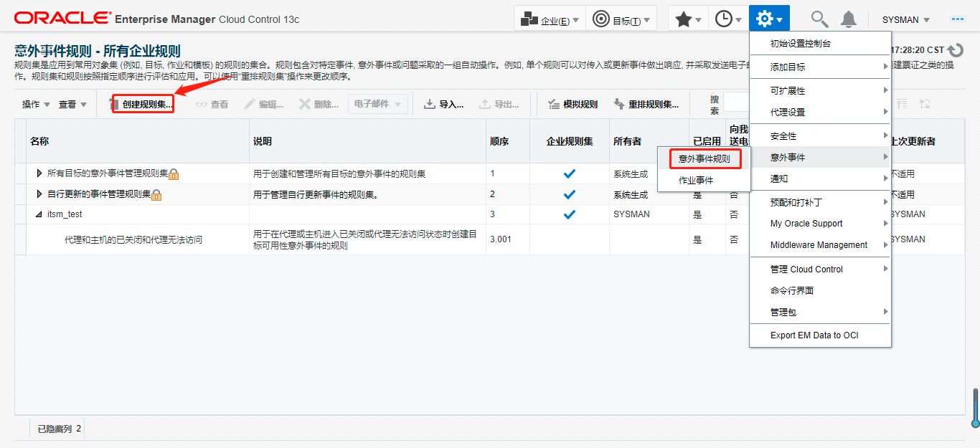
Task: Open the 查看 view dropdown menu
Action: tap(72, 105)
